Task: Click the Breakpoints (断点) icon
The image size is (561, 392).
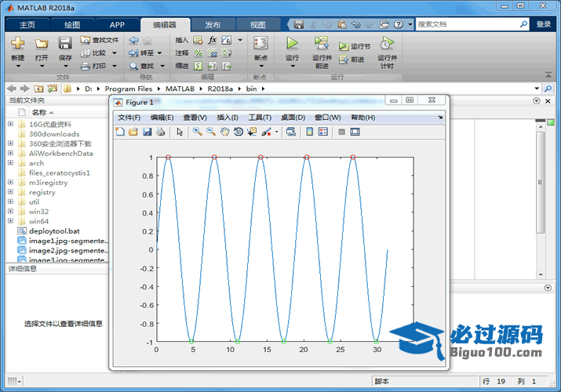Action: click(x=260, y=44)
